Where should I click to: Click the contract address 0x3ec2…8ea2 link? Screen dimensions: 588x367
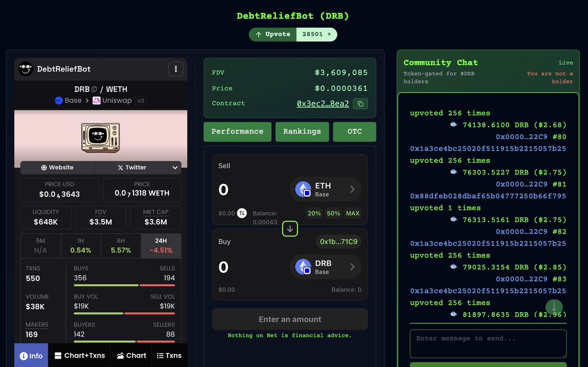(x=323, y=103)
